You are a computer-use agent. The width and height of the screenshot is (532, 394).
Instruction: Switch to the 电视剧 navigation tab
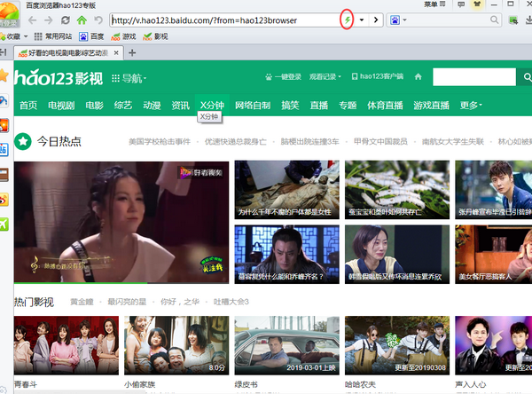click(x=61, y=106)
